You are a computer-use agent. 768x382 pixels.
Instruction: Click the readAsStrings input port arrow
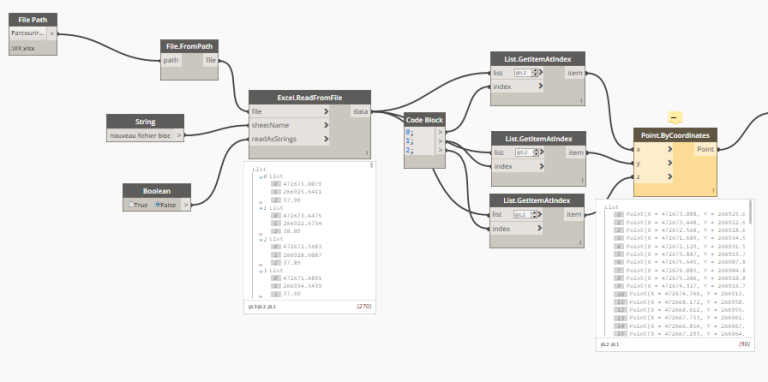click(326, 139)
